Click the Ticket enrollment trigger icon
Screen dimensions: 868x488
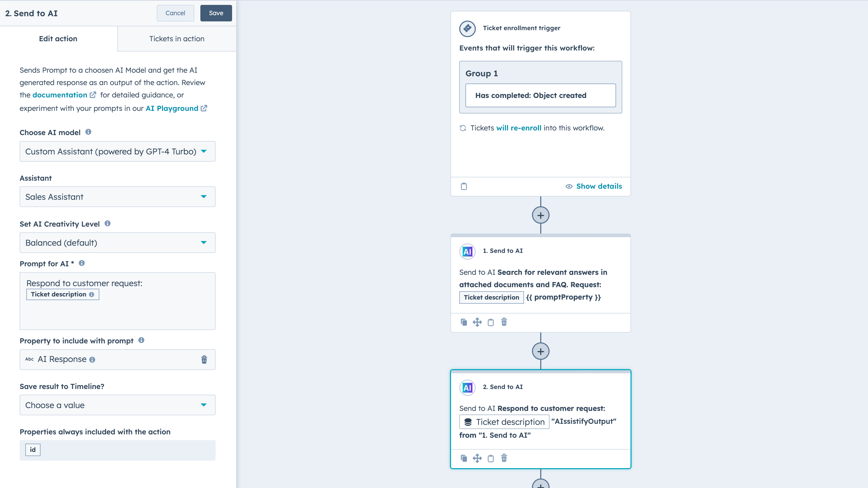point(467,28)
